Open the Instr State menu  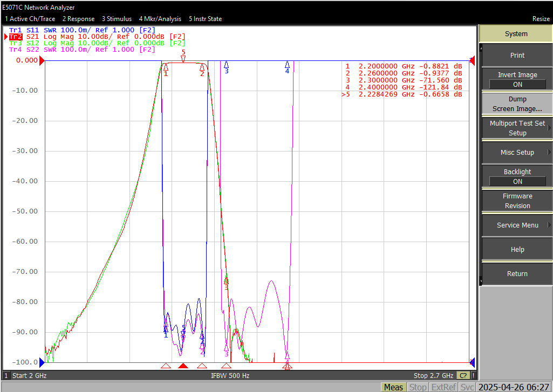205,19
